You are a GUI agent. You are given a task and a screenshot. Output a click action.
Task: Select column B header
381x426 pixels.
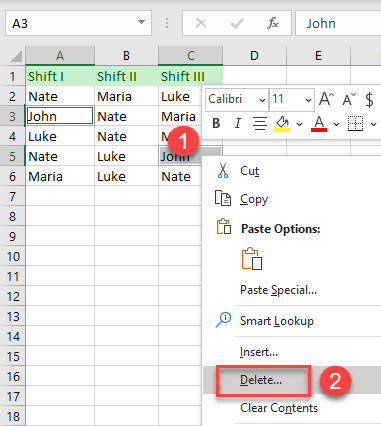[x=126, y=56]
